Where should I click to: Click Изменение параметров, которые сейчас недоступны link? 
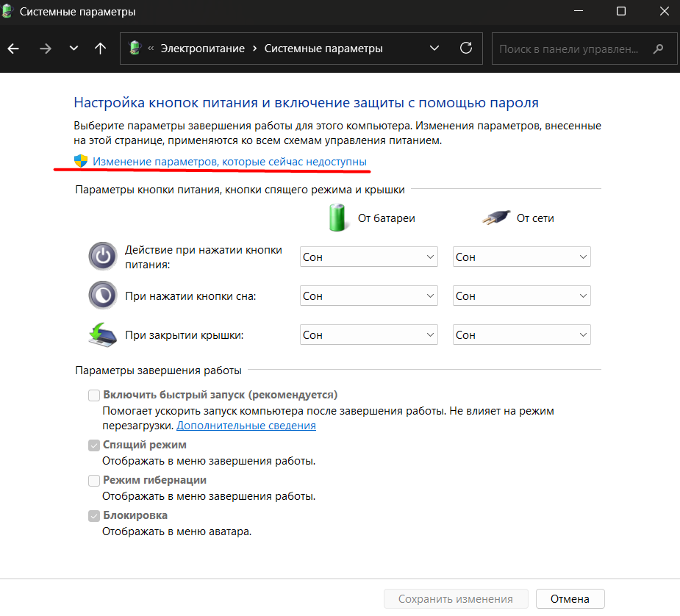pyautogui.click(x=229, y=162)
